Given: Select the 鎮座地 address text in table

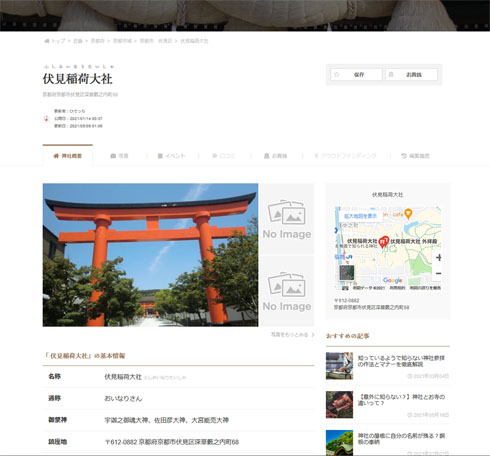Looking at the screenshot, I should pyautogui.click(x=172, y=442).
